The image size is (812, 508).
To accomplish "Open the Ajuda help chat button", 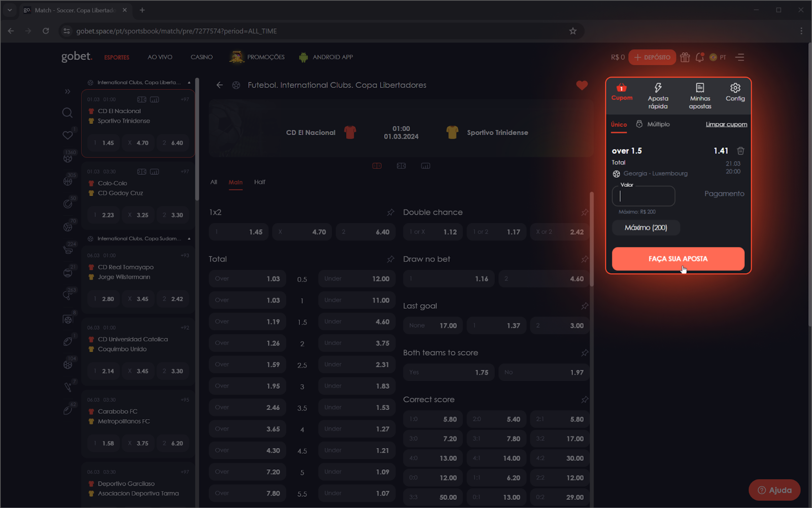I will pyautogui.click(x=774, y=490).
